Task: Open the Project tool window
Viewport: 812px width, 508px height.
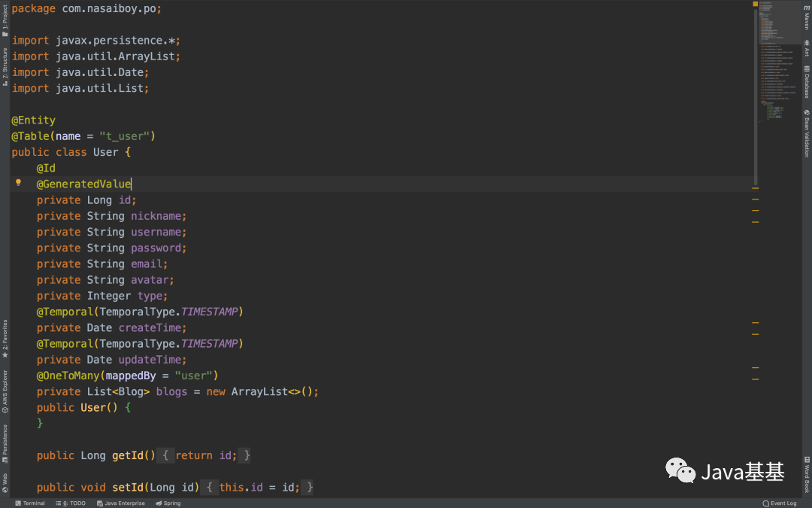Action: 5,21
